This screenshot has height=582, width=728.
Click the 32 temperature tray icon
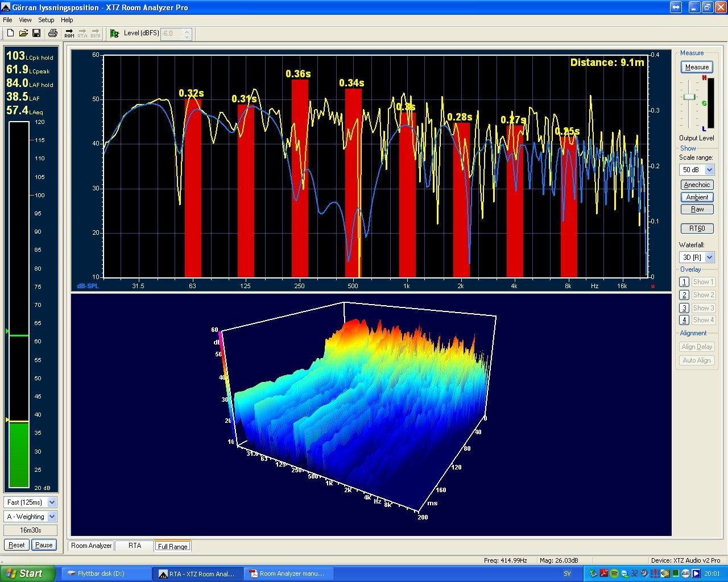634,573
